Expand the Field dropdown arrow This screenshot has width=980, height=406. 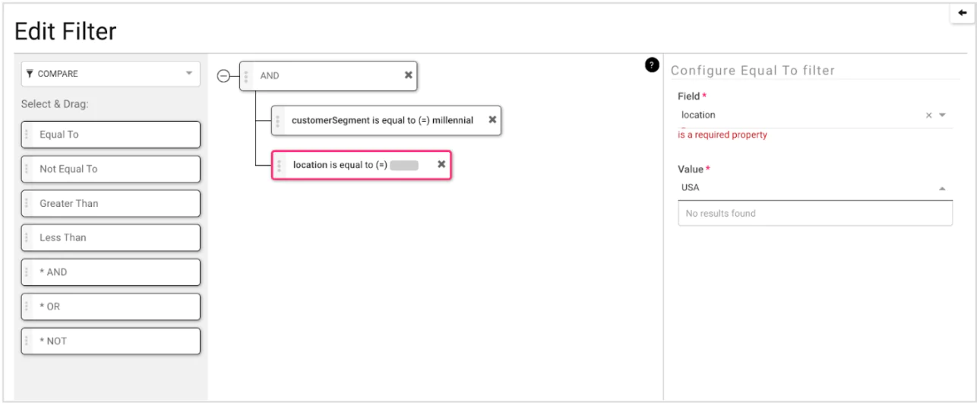coord(943,116)
